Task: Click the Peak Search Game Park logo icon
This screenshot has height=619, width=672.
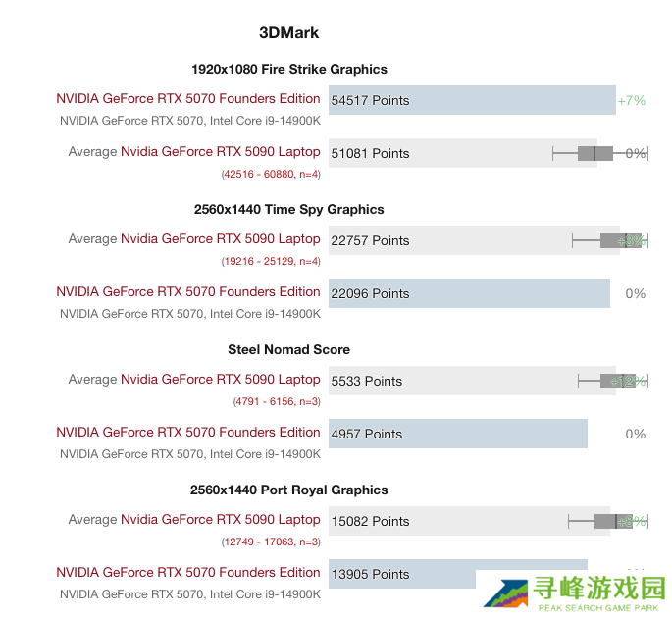Action: coord(506,593)
